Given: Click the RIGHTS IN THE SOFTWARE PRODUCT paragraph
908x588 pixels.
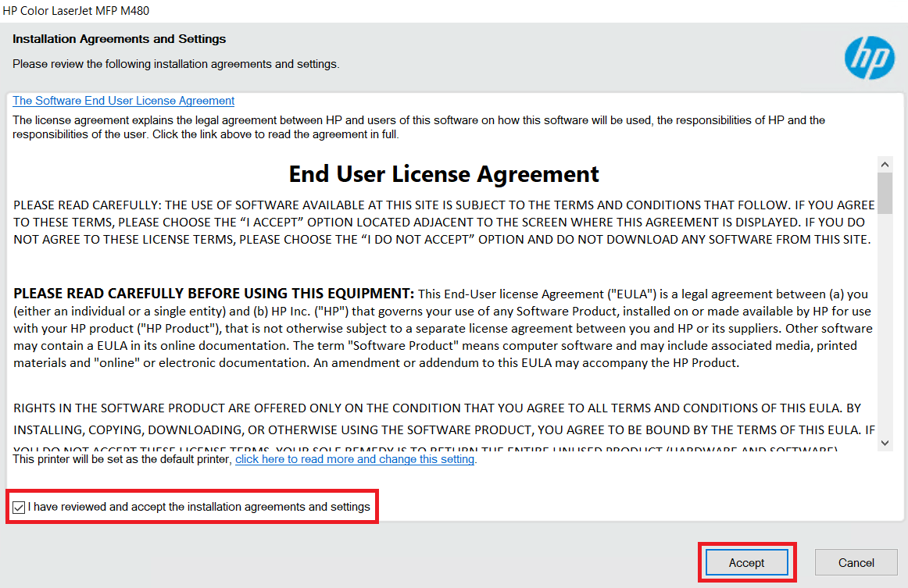Looking at the screenshot, I should [444, 426].
